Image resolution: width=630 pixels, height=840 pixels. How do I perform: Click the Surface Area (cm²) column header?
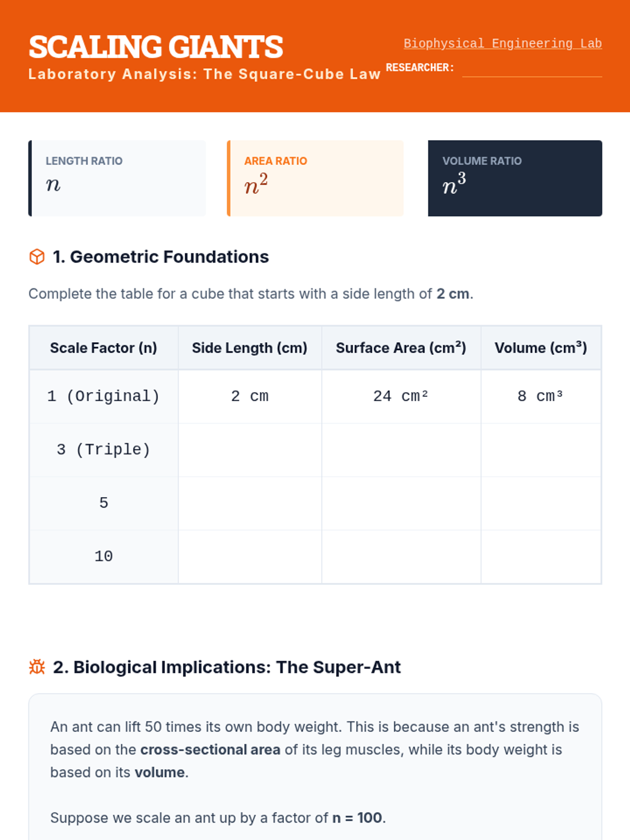401,348
